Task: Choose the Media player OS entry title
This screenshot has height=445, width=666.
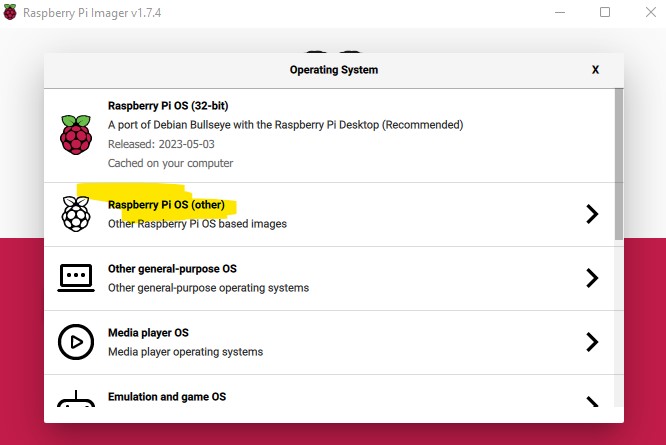Action: 148,333
